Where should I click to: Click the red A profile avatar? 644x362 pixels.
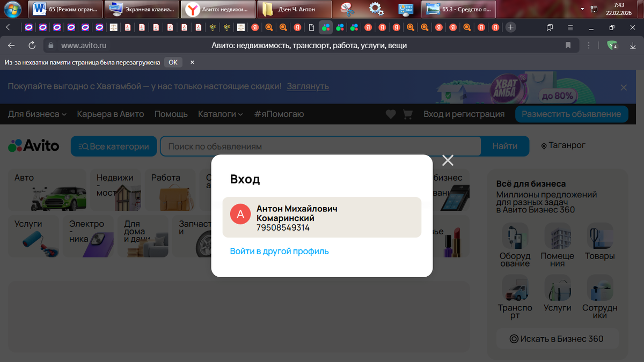tap(240, 215)
